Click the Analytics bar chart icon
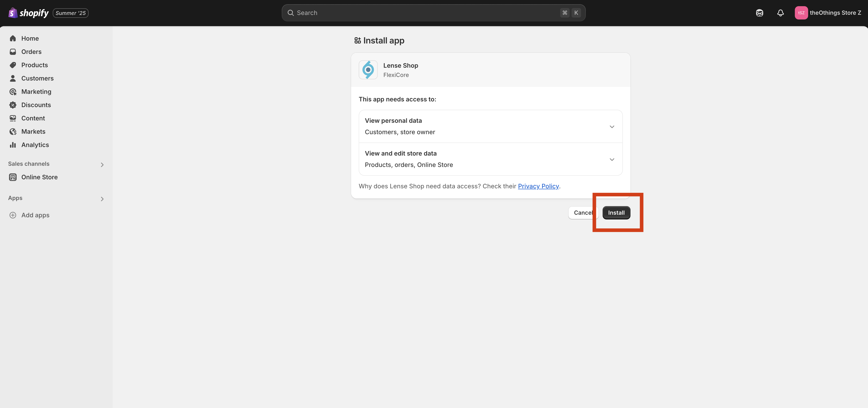This screenshot has width=868, height=408. 13,145
